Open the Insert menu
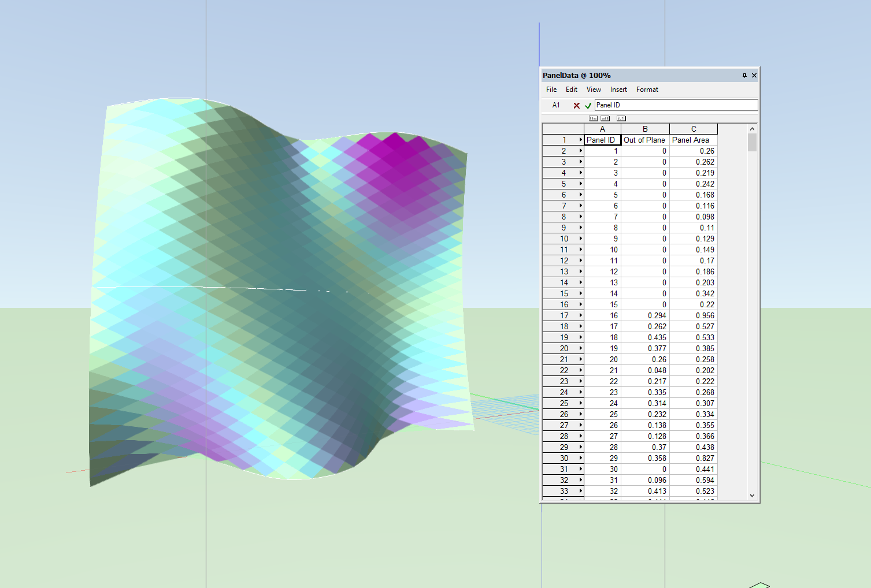 pos(618,90)
